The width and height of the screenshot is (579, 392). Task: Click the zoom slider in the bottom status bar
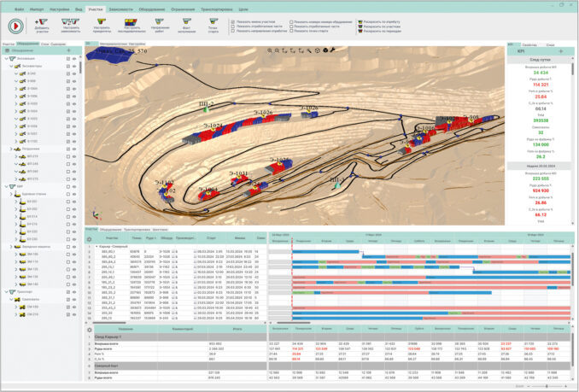[547, 386]
